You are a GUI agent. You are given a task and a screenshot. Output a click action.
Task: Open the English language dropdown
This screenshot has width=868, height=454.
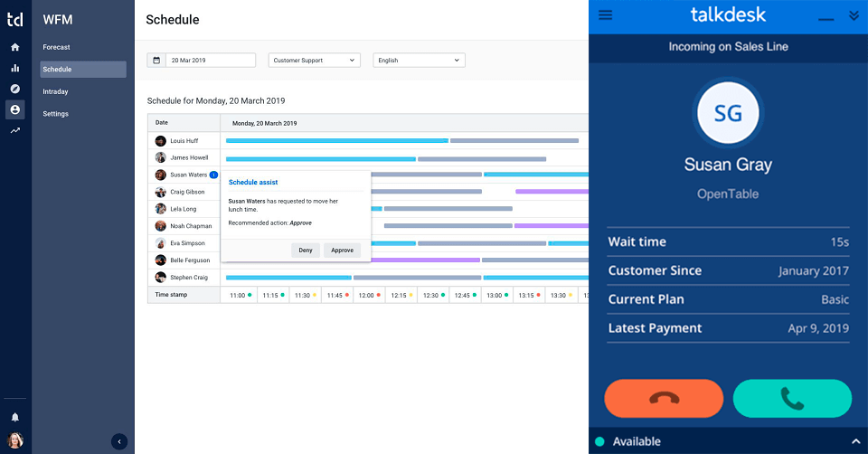pos(419,61)
